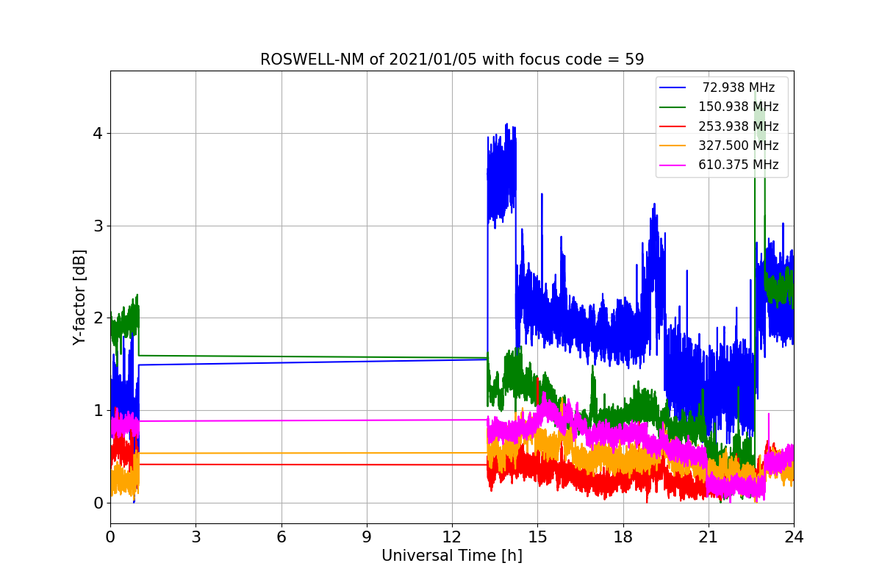Select the 253.938 MHz legend label
The height and width of the screenshot is (588, 882).
click(x=739, y=126)
